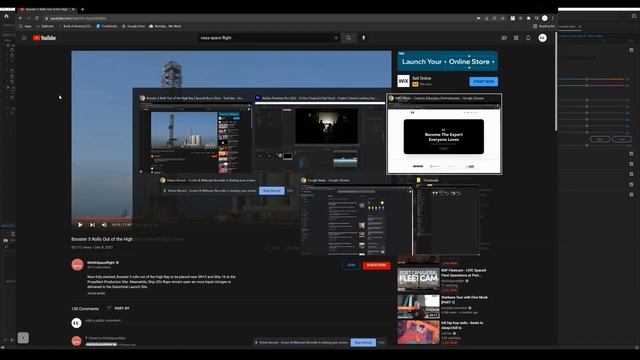Open the Port Canaveral Fleet Cam video thumbnail
Viewport: 640px width, 360px height.
coord(418,279)
